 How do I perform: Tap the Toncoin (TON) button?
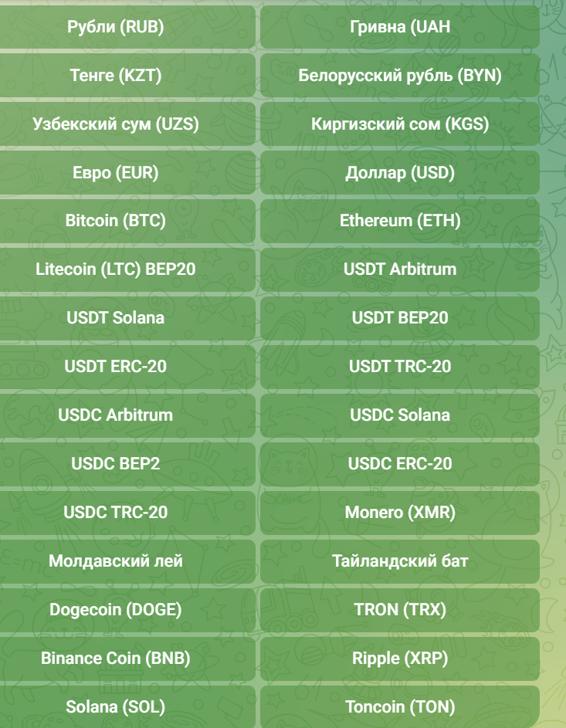click(400, 706)
